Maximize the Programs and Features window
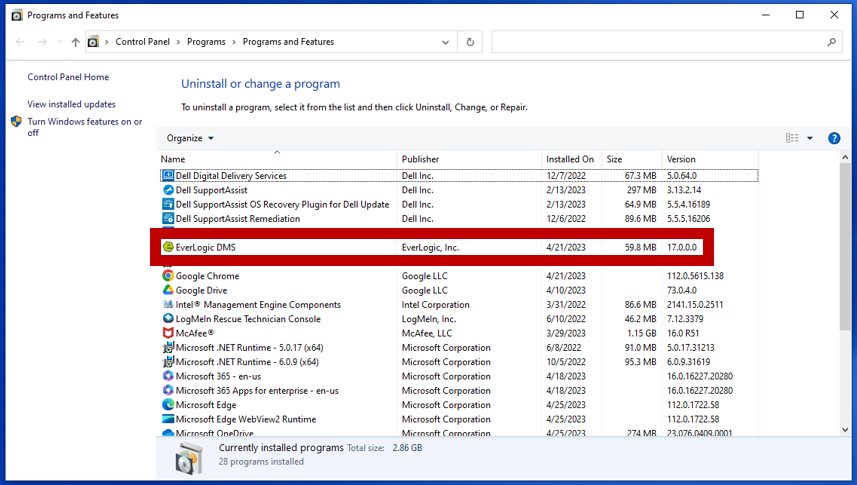 [x=800, y=15]
